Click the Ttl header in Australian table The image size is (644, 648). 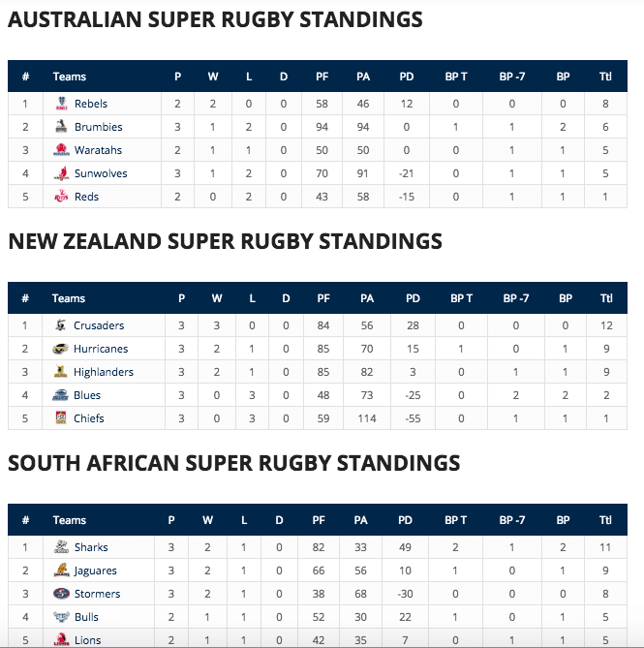605,77
